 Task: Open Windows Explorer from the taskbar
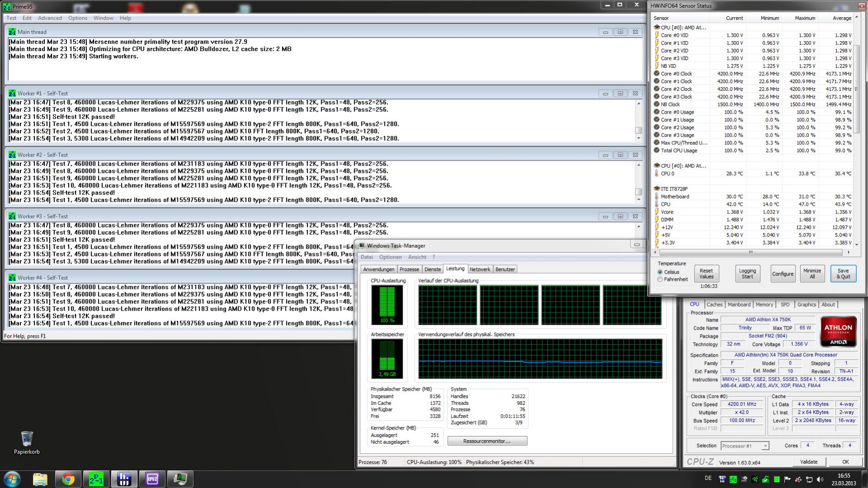[40, 479]
